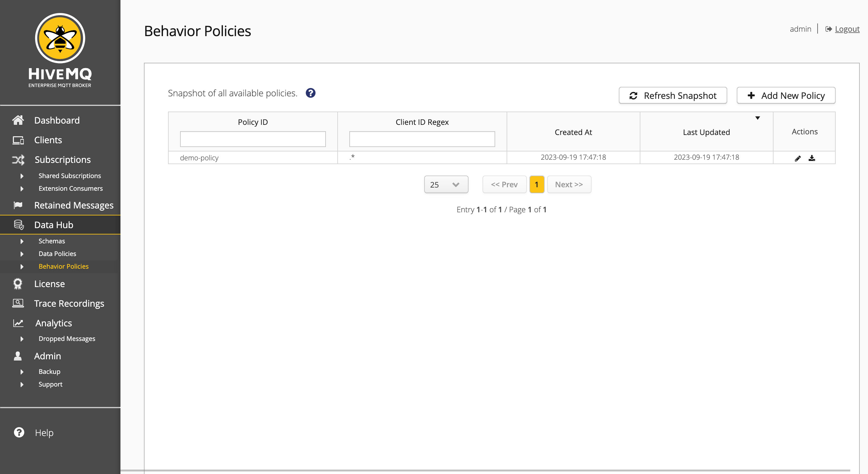Click the Dashboard home icon
Screen dimensions: 868x474
[18, 120]
